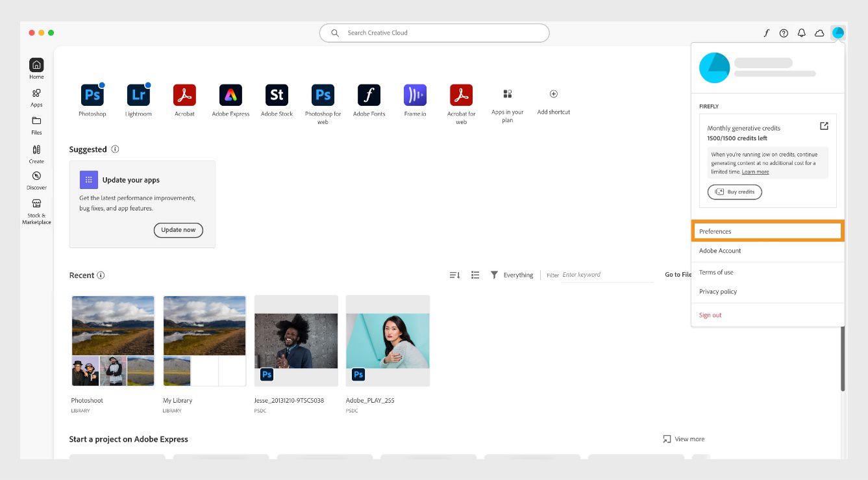
Task: Launch Frame.io from the apps row
Action: (415, 95)
